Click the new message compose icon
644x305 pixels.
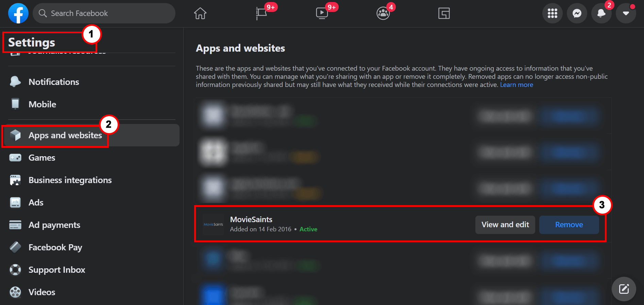[624, 289]
